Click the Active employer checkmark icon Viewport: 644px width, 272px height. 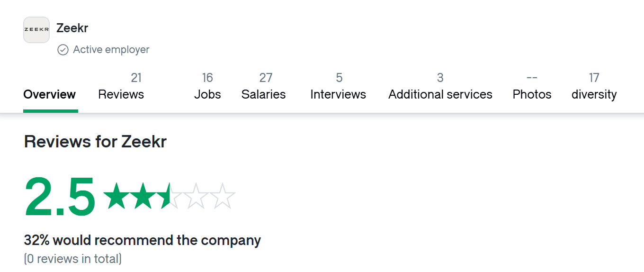click(x=63, y=50)
